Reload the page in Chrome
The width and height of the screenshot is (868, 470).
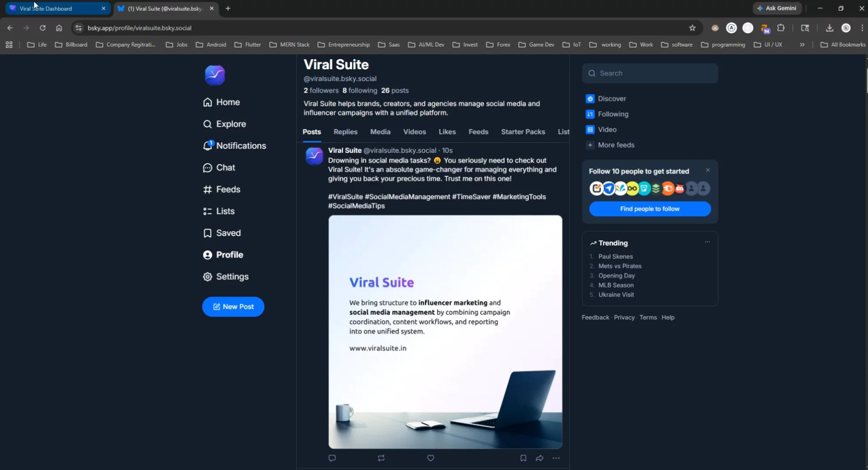[x=42, y=28]
